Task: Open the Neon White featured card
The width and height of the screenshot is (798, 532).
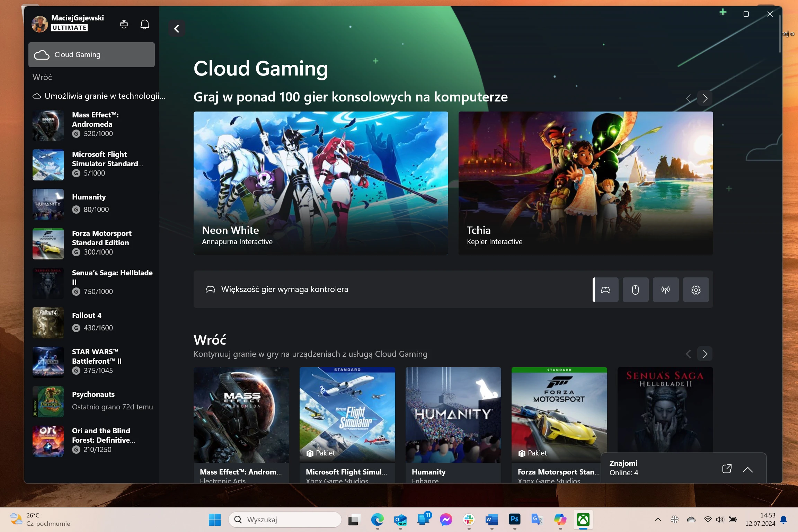Action: coord(321,183)
